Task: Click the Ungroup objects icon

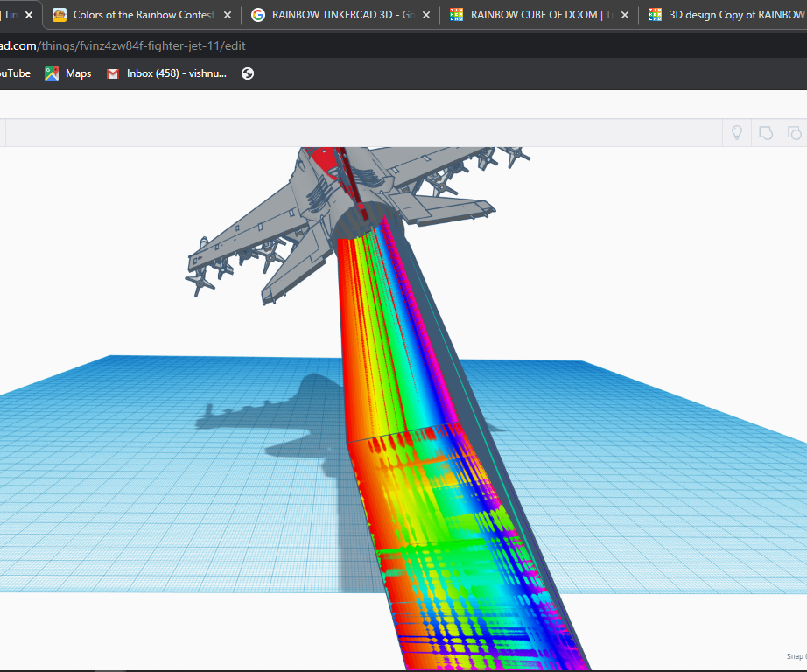Action: pos(794,132)
